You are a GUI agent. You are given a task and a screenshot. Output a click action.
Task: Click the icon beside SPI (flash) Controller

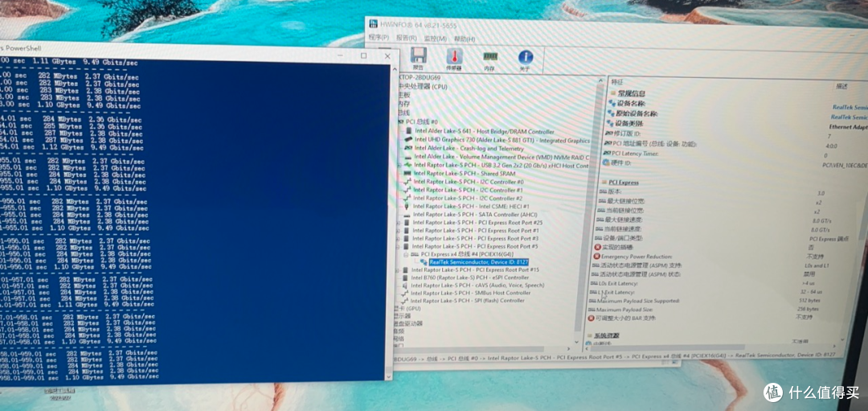pyautogui.click(x=406, y=301)
